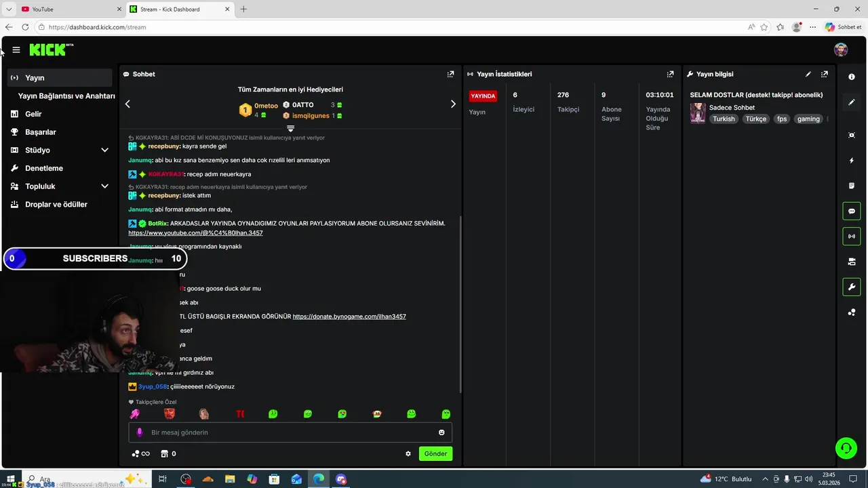Screen dimensions: 868x488
Task: Show next gifters leaderboard with right arrow
Action: pyautogui.click(x=453, y=104)
